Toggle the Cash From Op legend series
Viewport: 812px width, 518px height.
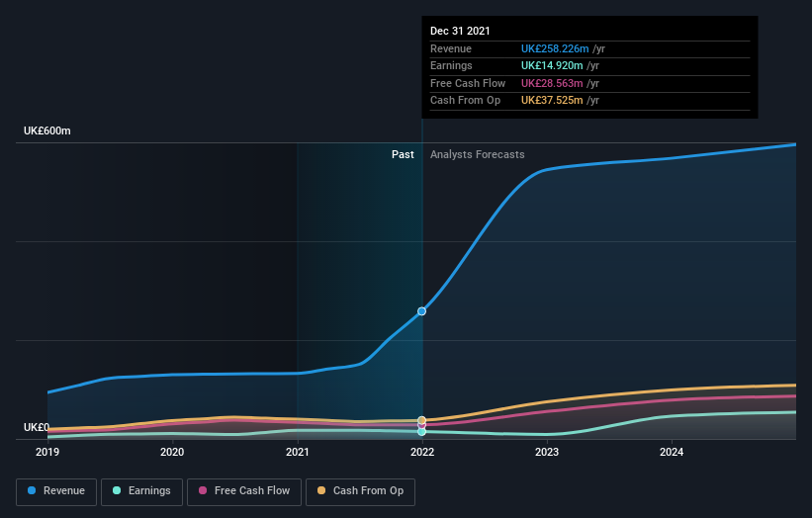tap(360, 491)
